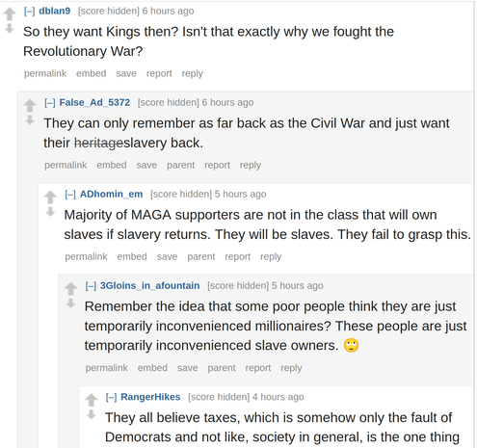Reply to dblan9's comment
This screenshot has height=448, width=477.
(x=193, y=73)
